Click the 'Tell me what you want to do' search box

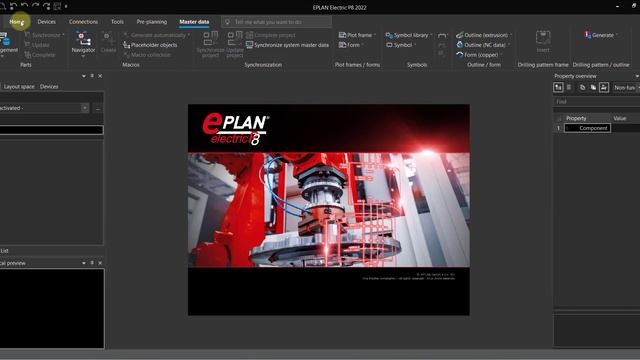click(276, 22)
